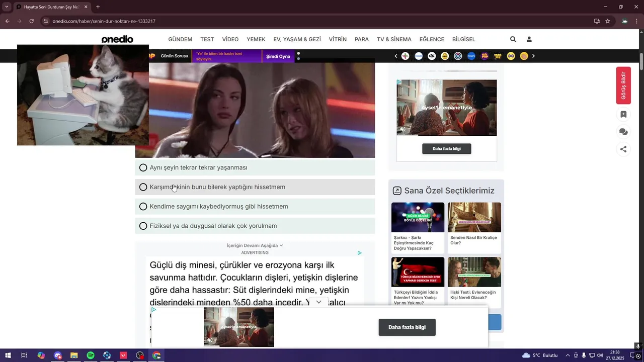Select the first pinwheel sponsor badge

click(x=405, y=56)
